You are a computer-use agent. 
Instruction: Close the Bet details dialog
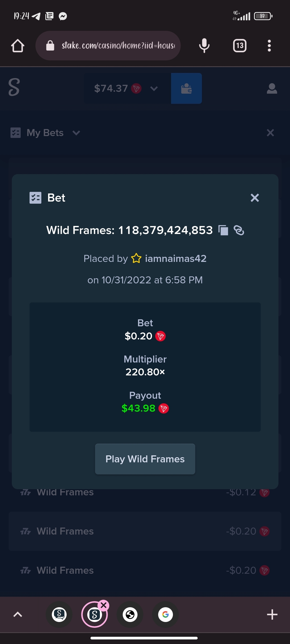(255, 198)
